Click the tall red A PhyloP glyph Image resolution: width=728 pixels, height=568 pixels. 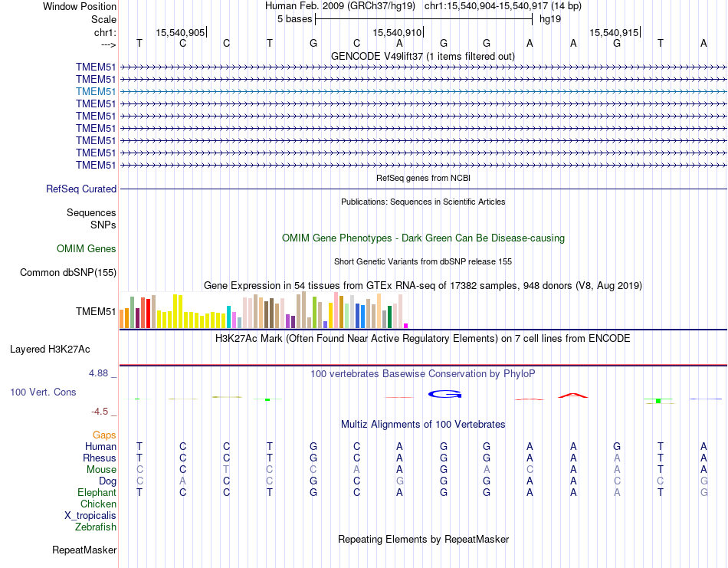[573, 396]
